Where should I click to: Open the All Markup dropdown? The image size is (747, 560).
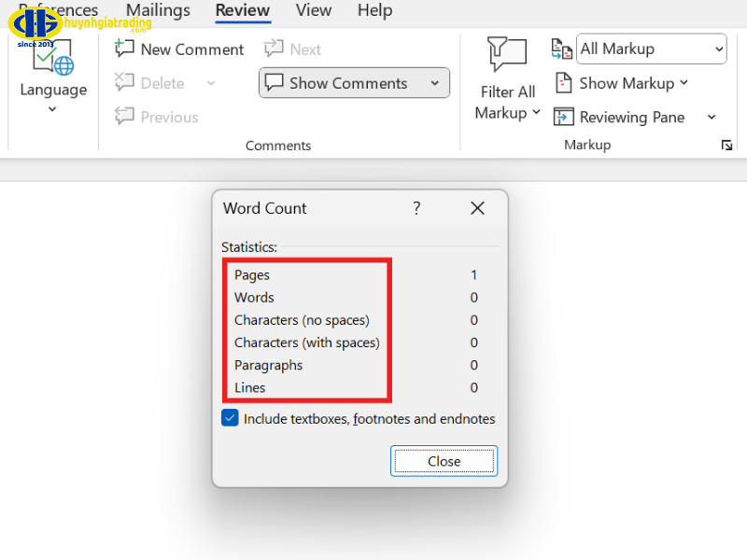click(719, 48)
